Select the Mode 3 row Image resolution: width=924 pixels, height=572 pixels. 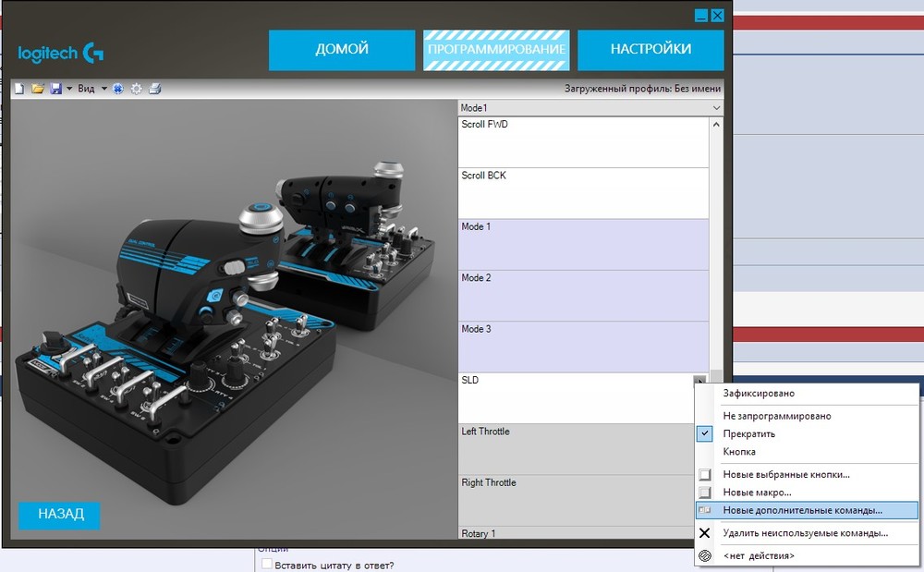[x=583, y=347]
